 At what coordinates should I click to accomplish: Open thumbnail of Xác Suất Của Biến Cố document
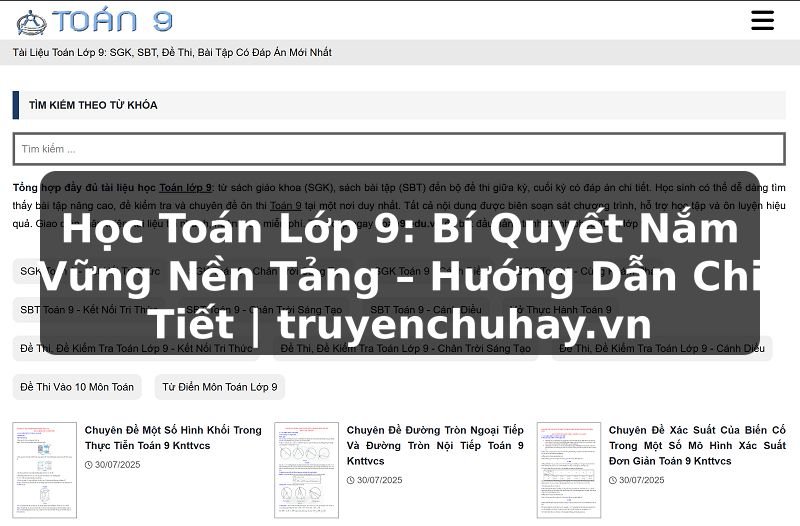pyautogui.click(x=569, y=470)
